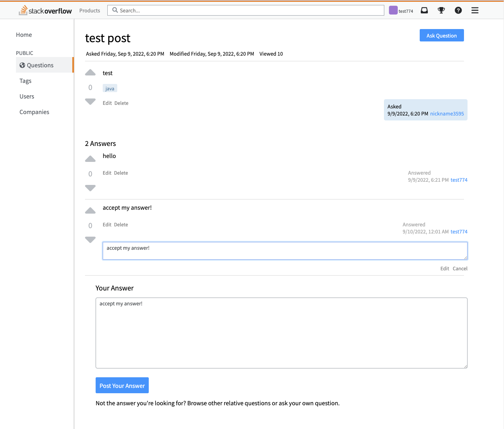This screenshot has height=429, width=504.
Task: Click the magnifier icon in search bar
Action: point(115,10)
